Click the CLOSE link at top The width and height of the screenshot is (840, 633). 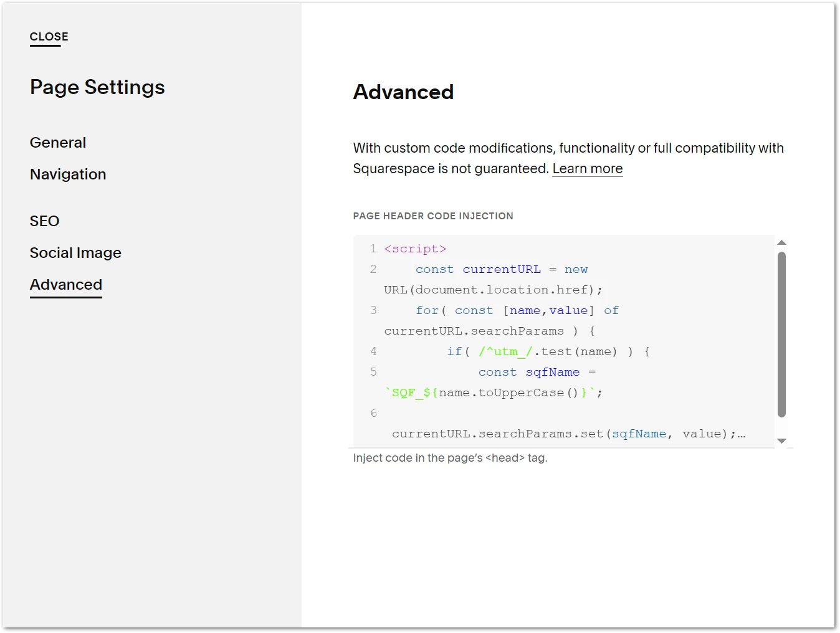click(49, 37)
